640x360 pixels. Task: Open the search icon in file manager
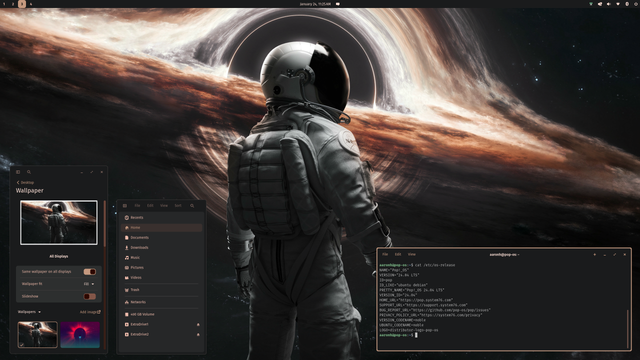(x=192, y=206)
